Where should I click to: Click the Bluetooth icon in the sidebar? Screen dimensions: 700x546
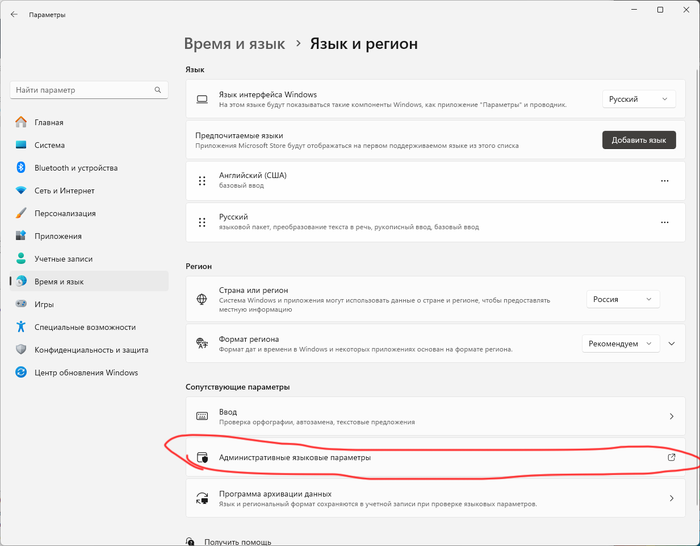click(21, 167)
